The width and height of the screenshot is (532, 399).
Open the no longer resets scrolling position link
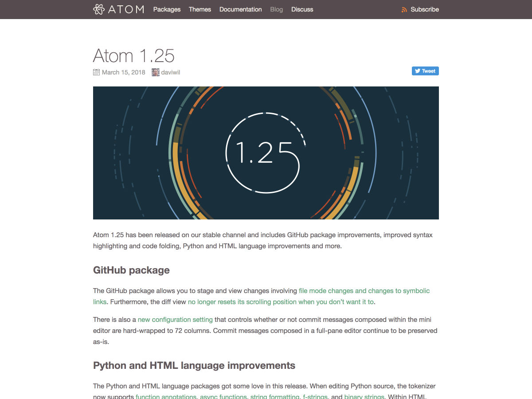click(281, 302)
